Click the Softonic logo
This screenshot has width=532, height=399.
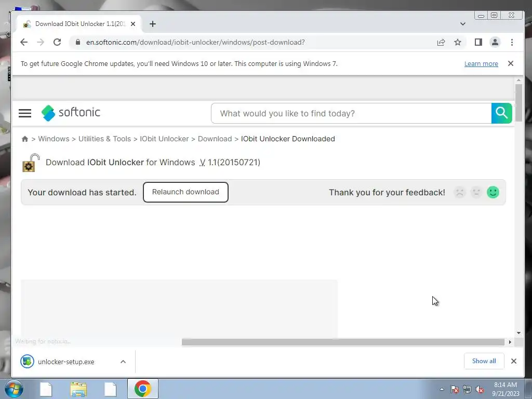tap(71, 113)
